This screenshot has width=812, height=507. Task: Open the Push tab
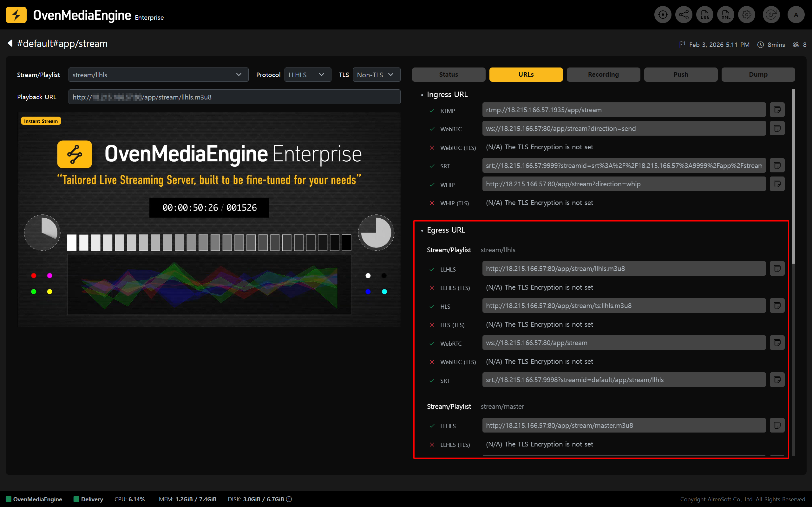(680, 74)
